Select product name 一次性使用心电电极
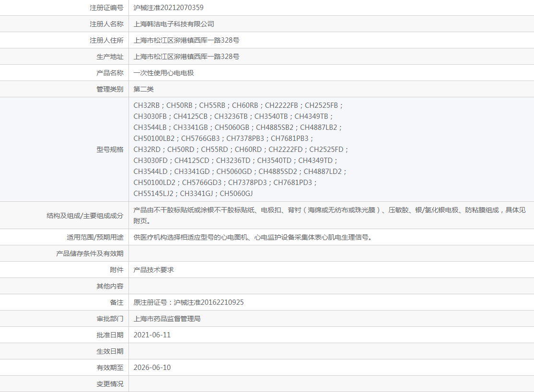Viewport: 534px width, 392px height. 163,73
